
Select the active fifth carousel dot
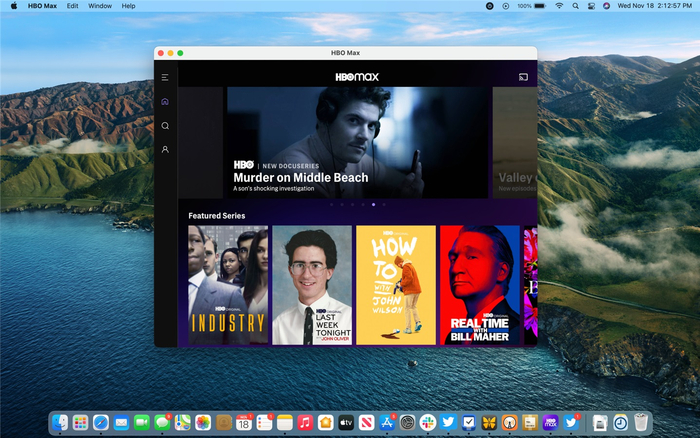point(373,204)
